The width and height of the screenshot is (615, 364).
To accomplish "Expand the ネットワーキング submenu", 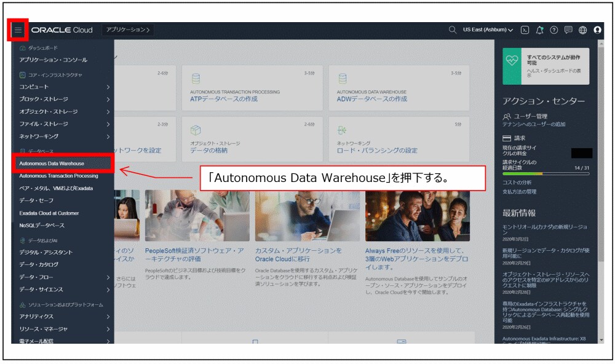I will coord(65,136).
